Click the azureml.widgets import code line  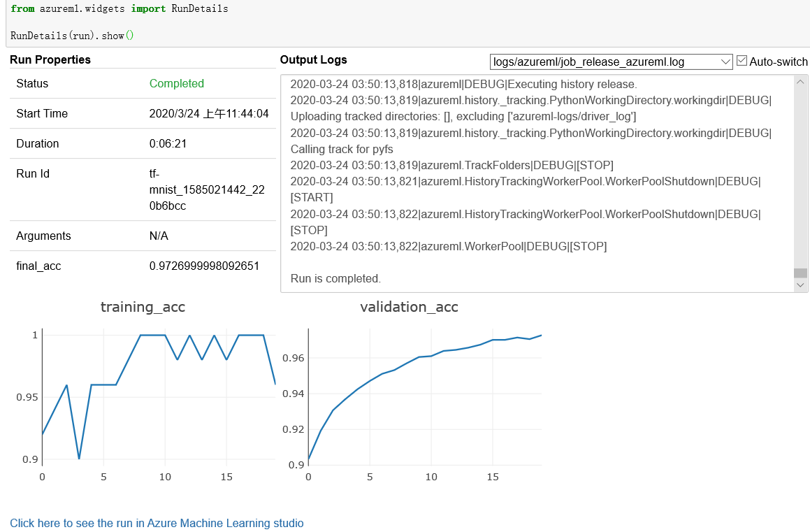pos(119,9)
